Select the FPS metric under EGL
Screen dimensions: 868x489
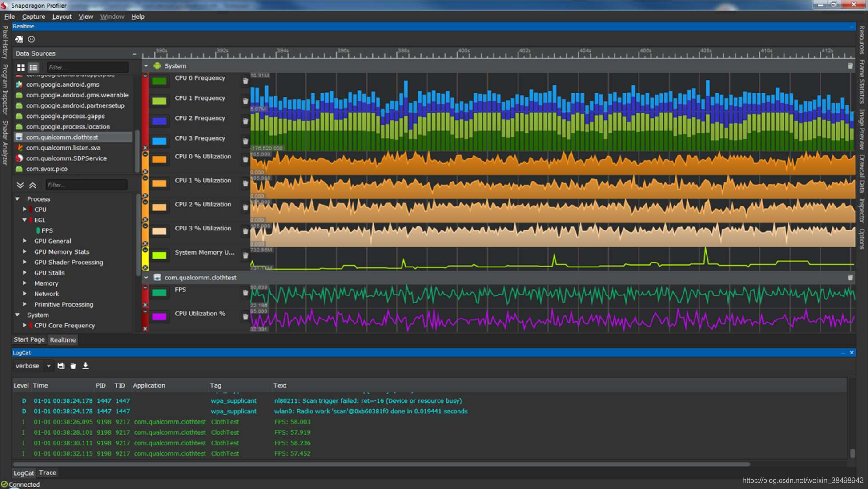point(47,230)
